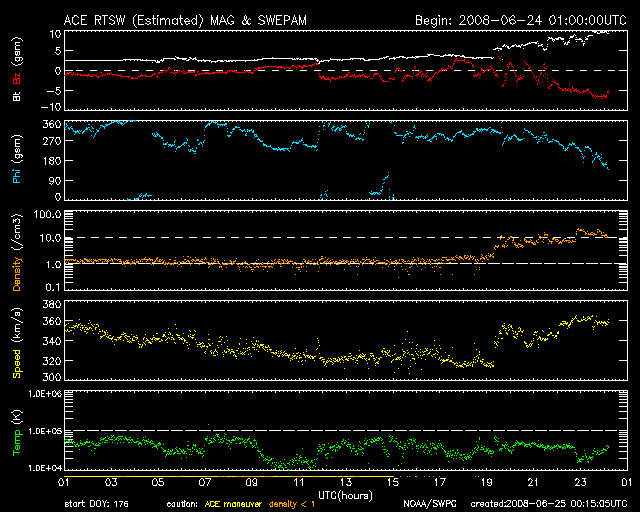
Task: Click the yellow Speed (km/s) axis label
Action: tap(17, 340)
